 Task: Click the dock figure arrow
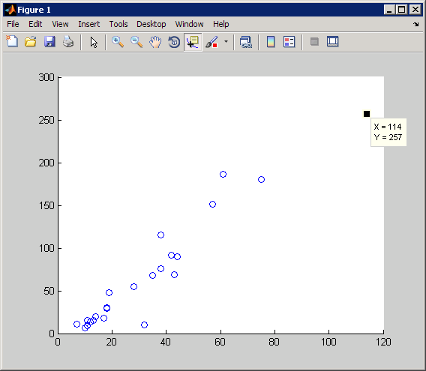click(416, 24)
